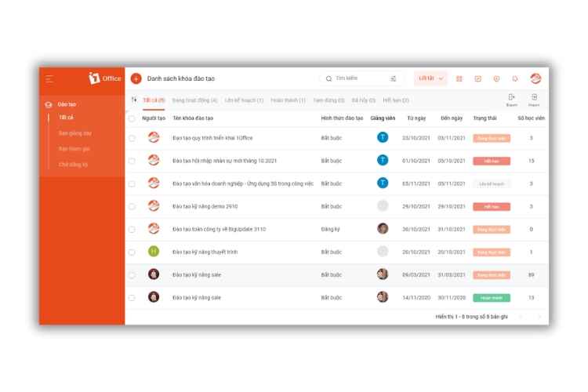Click the Import icon
The height and width of the screenshot is (392, 588).
(534, 100)
